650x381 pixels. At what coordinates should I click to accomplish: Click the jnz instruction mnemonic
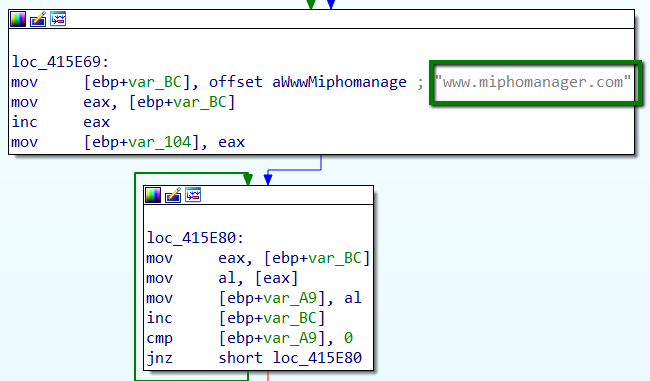160,358
